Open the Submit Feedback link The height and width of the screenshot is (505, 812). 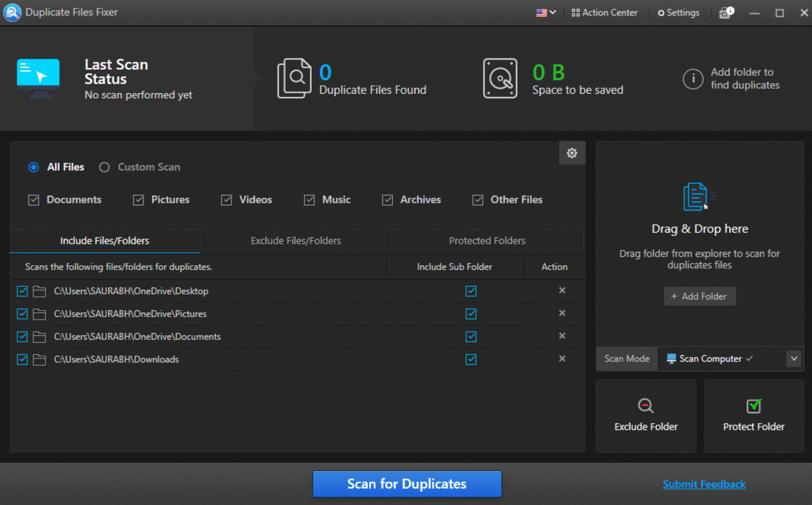pyautogui.click(x=704, y=484)
